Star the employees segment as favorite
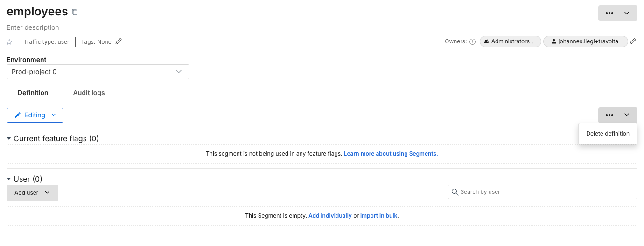The height and width of the screenshot is (246, 644). (x=9, y=42)
